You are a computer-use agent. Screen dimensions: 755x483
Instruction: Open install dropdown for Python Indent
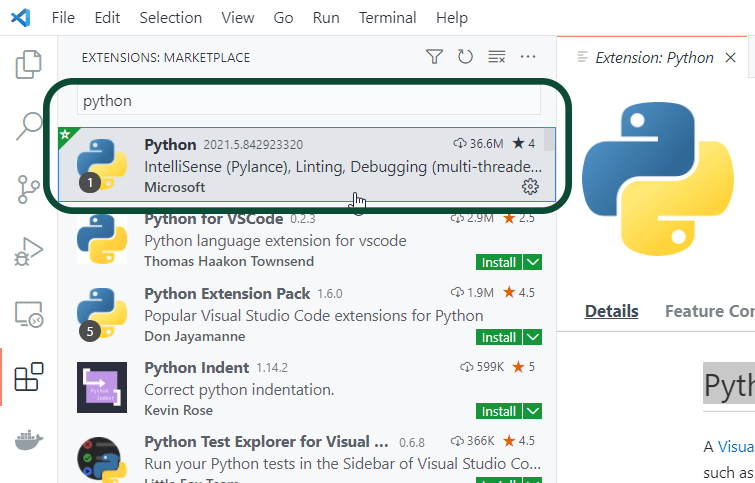tap(533, 411)
